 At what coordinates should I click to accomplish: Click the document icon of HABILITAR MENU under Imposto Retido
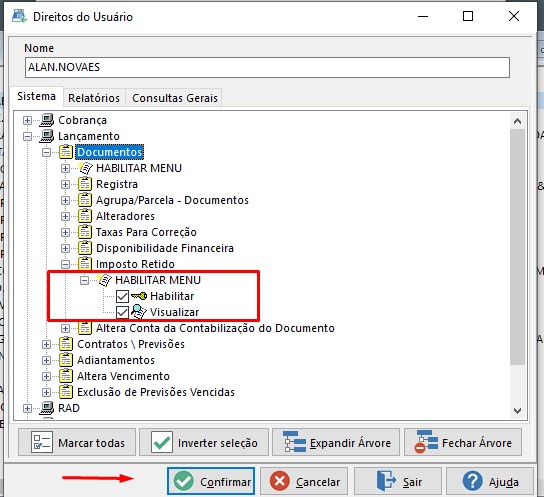(104, 280)
